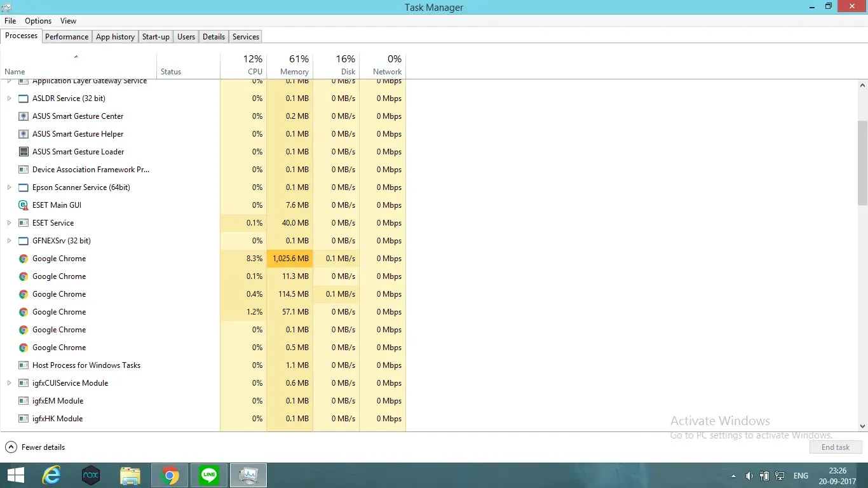Click the ESET Main GUI process icon

click(24, 205)
